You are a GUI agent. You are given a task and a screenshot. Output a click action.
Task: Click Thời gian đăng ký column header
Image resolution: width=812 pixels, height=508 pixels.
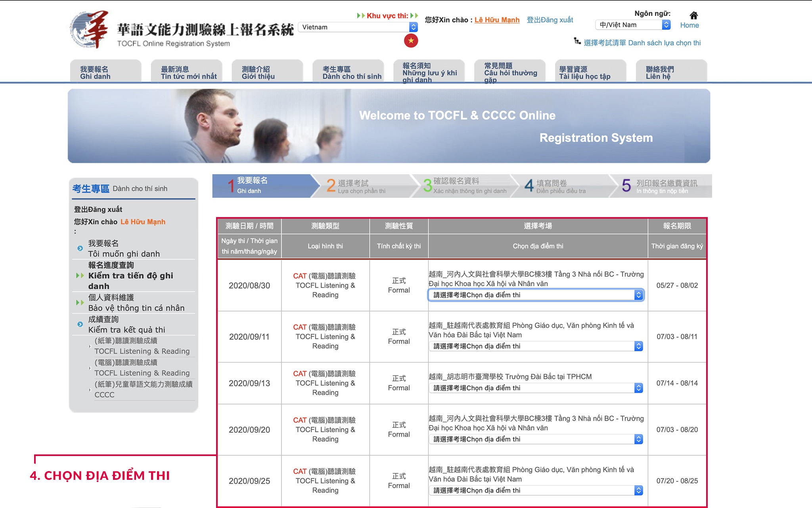(x=677, y=246)
